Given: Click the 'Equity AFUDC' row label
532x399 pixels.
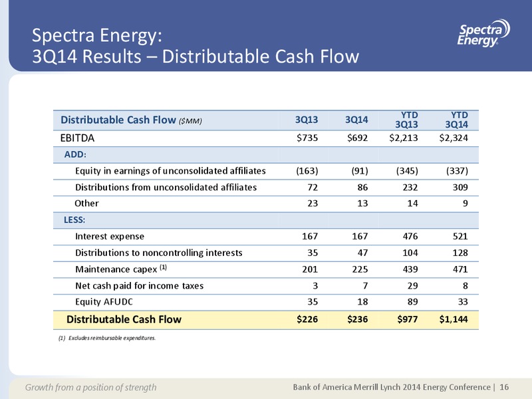Looking at the screenshot, I should (x=104, y=302).
